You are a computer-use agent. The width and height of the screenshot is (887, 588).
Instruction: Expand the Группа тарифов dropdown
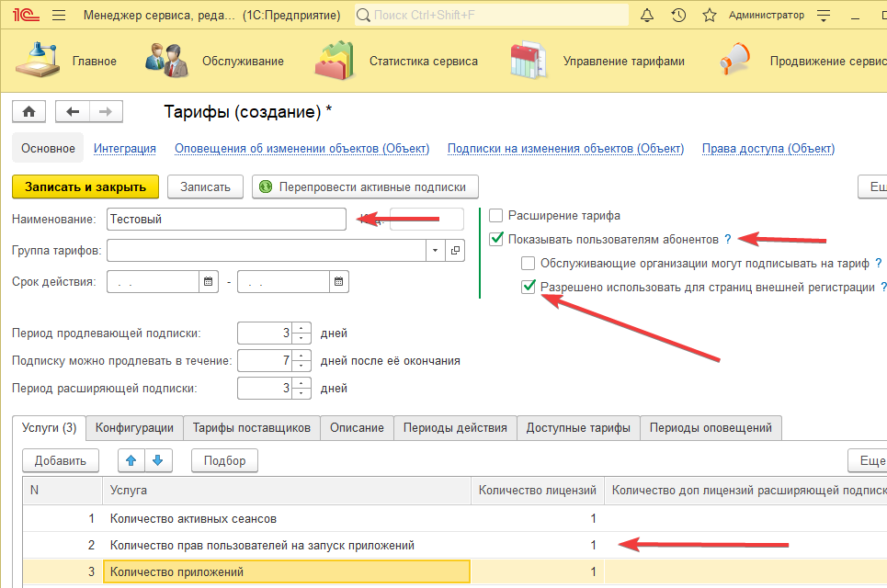[x=434, y=251]
